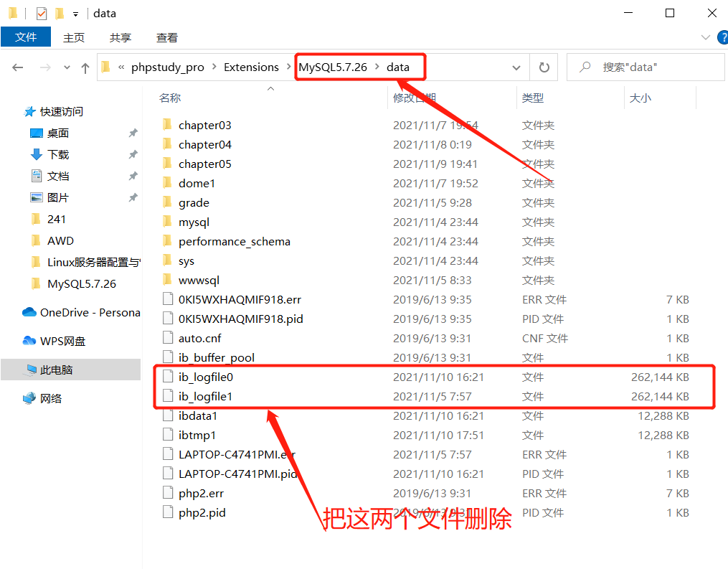728x569 pixels.
Task: Switch to the 共享 ribbon tab
Action: (x=120, y=37)
